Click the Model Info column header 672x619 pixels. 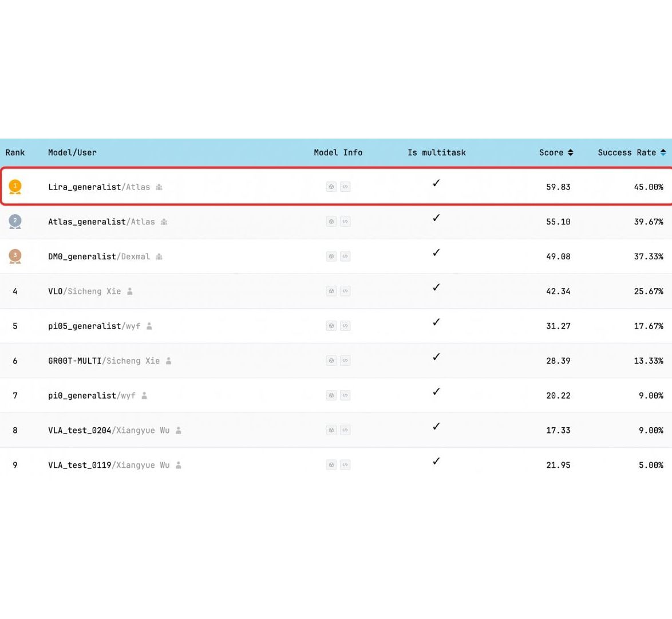(x=338, y=153)
